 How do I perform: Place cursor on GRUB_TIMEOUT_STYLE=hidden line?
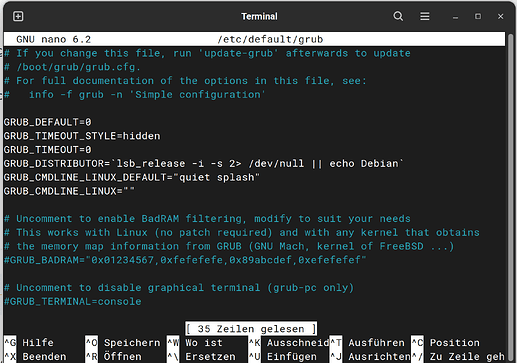point(82,136)
